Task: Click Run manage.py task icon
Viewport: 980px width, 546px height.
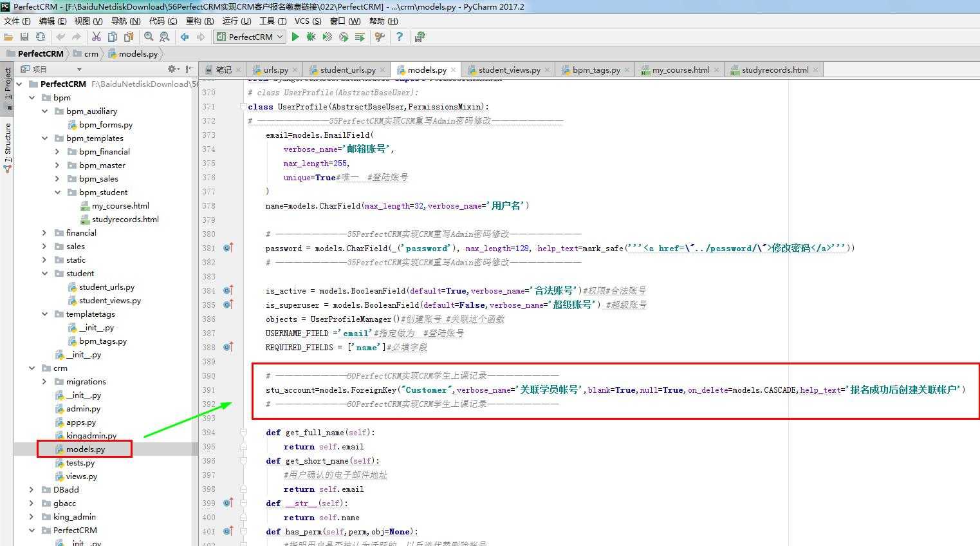Action: (360, 37)
